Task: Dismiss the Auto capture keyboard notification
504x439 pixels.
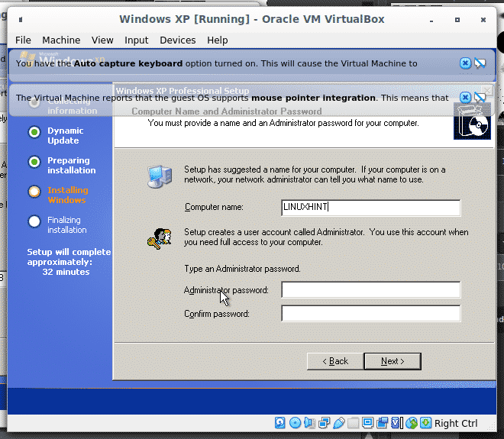Action: 465,63
